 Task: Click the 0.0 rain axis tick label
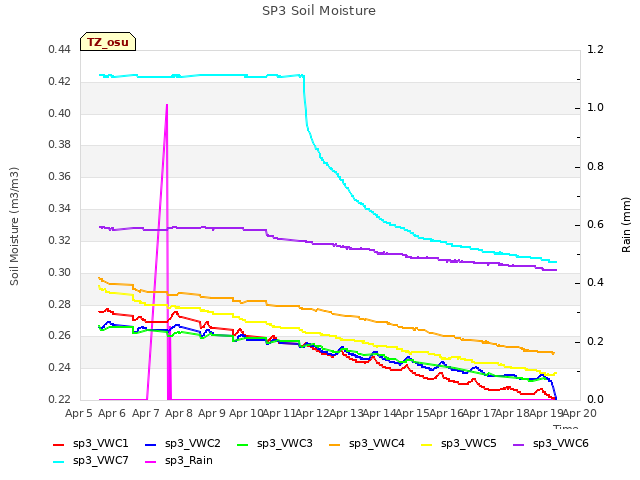coord(595,399)
